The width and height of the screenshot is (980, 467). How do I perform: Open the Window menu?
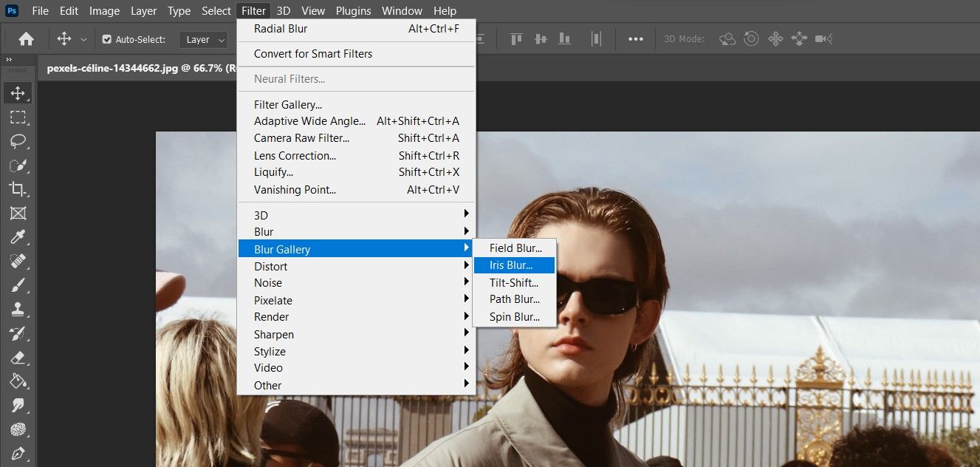point(402,10)
